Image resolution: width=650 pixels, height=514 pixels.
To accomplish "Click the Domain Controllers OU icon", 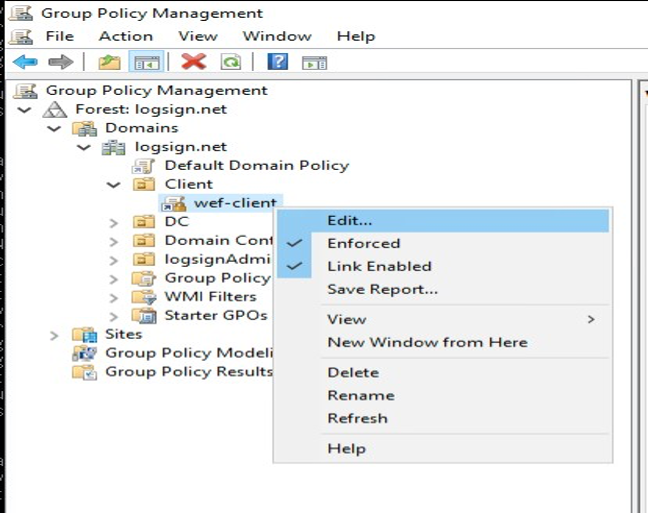I will pos(144,240).
